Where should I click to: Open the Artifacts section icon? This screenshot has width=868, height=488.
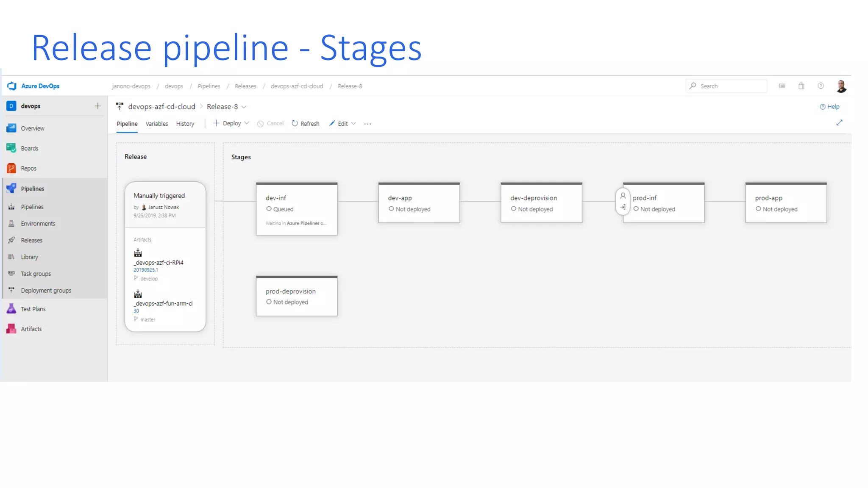11,329
